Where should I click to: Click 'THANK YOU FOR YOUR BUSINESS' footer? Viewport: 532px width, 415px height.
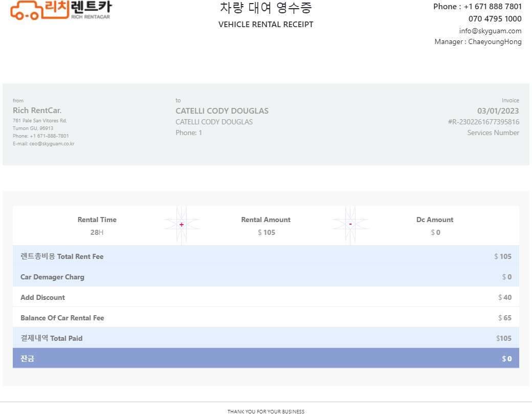[265, 411]
